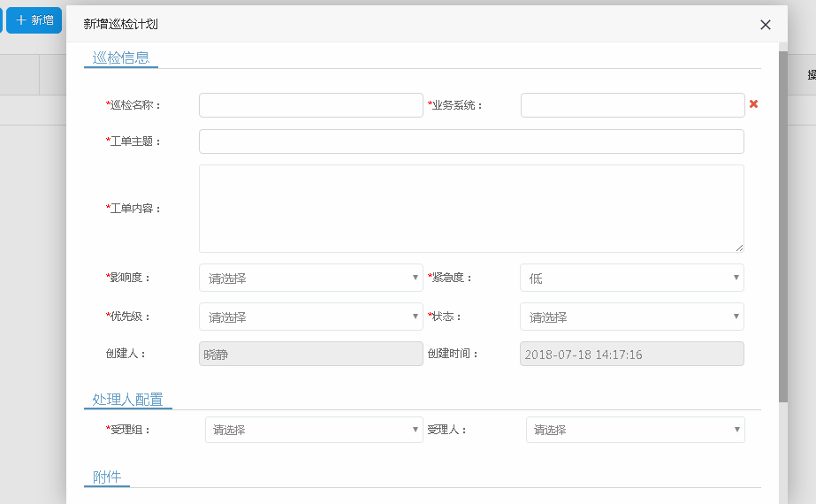Click the 创建时间 field with 2018-07-18
Viewport: 816px width, 504px height.
pyautogui.click(x=631, y=354)
